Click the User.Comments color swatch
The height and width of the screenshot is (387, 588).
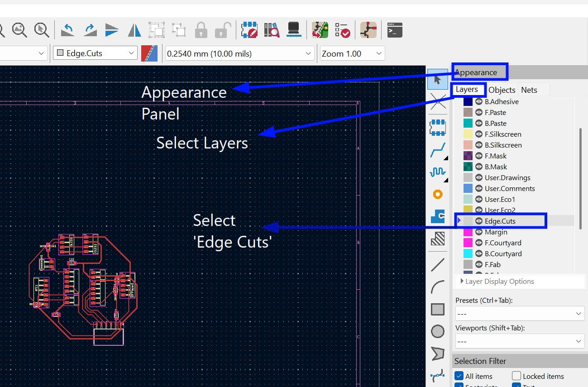pyautogui.click(x=468, y=189)
